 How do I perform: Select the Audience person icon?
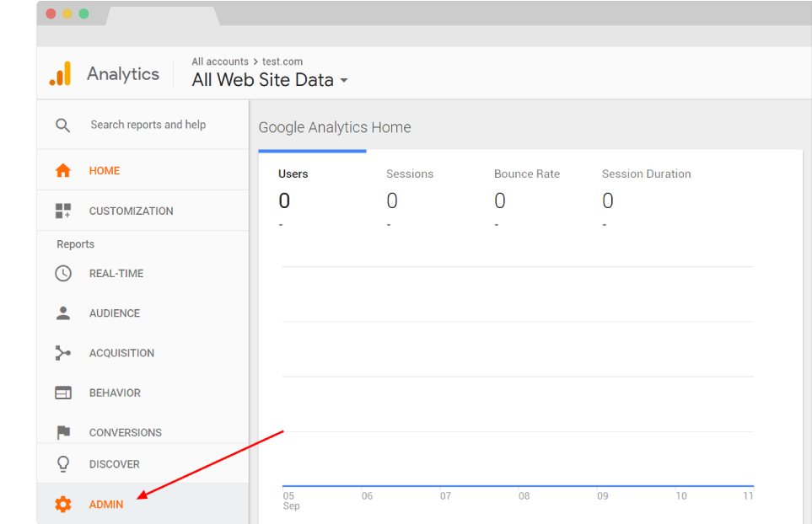pyautogui.click(x=63, y=313)
